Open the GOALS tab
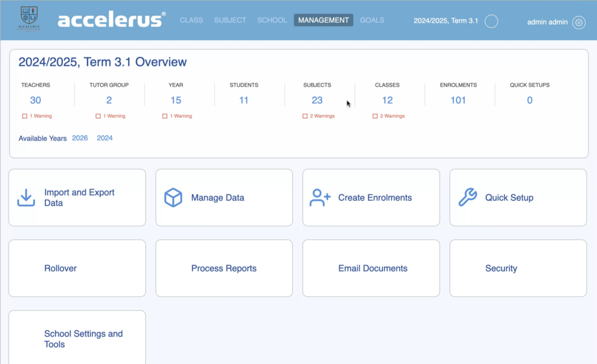597x364 pixels. [372, 20]
